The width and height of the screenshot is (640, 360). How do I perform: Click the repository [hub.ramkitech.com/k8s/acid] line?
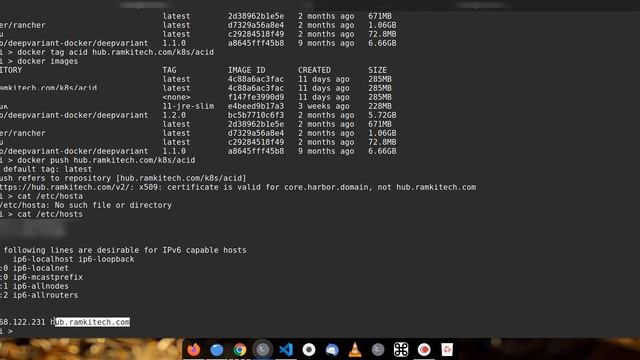tap(123, 178)
